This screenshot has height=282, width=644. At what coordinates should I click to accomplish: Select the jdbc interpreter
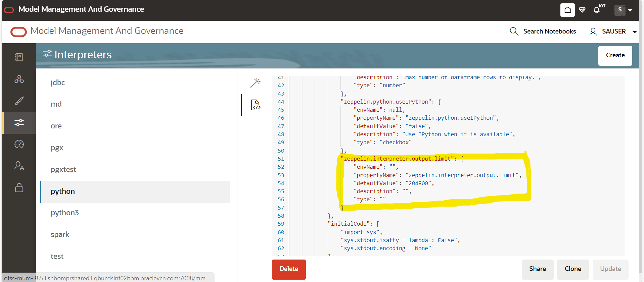tap(135, 82)
